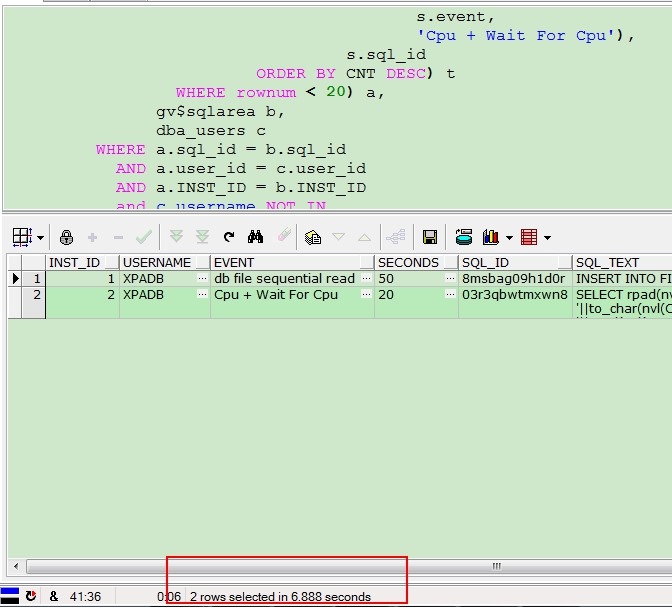
Task: Click the INST_ID column header
Action: click(82, 262)
